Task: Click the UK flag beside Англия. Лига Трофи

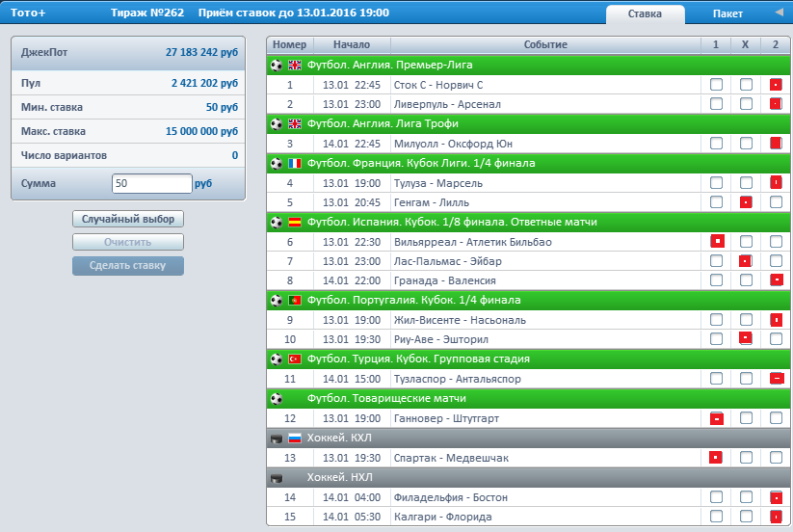Action: [x=294, y=124]
